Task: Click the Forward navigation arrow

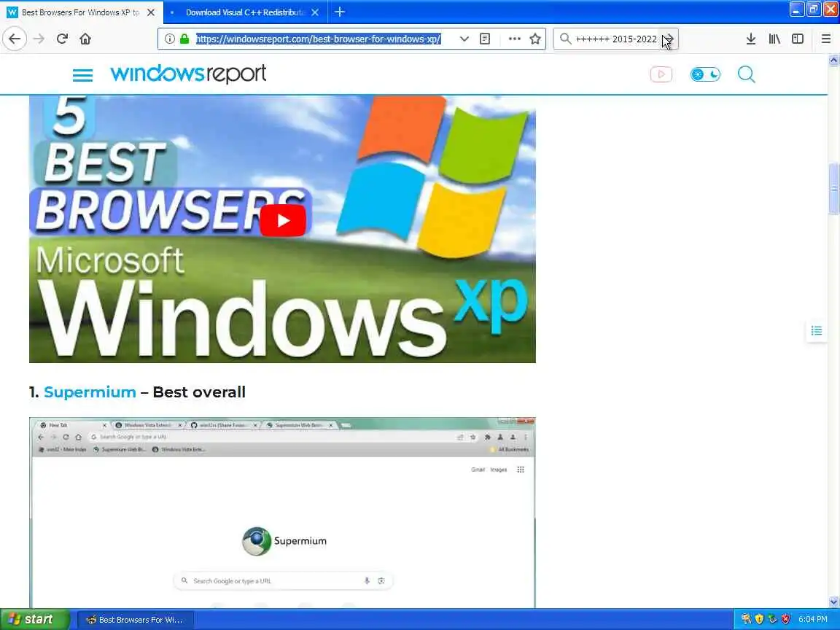Action: pos(39,39)
